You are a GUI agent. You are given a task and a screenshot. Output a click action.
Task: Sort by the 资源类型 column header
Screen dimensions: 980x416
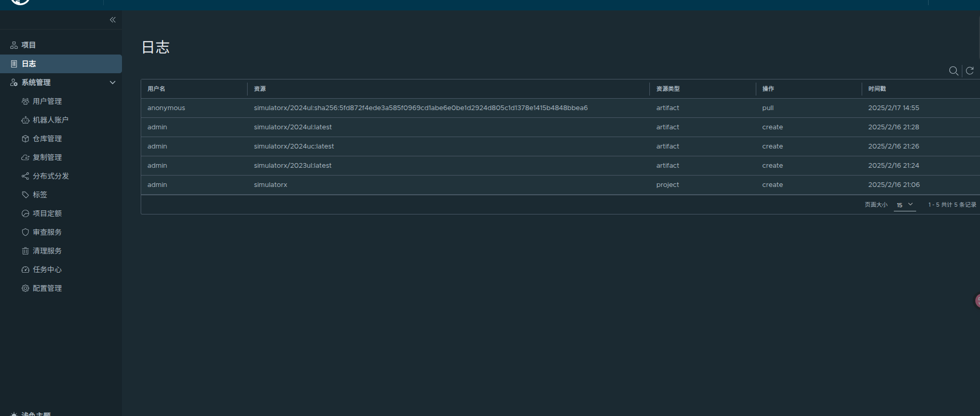click(668, 89)
